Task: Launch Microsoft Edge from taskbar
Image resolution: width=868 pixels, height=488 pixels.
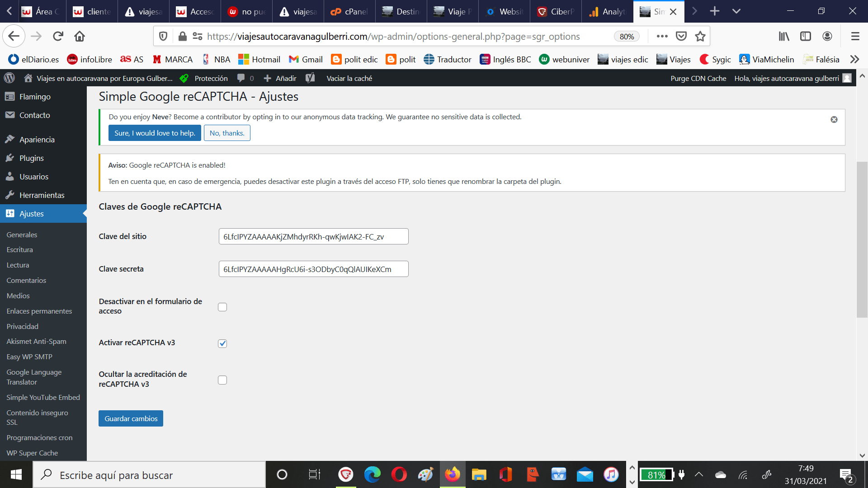Action: coord(373,474)
